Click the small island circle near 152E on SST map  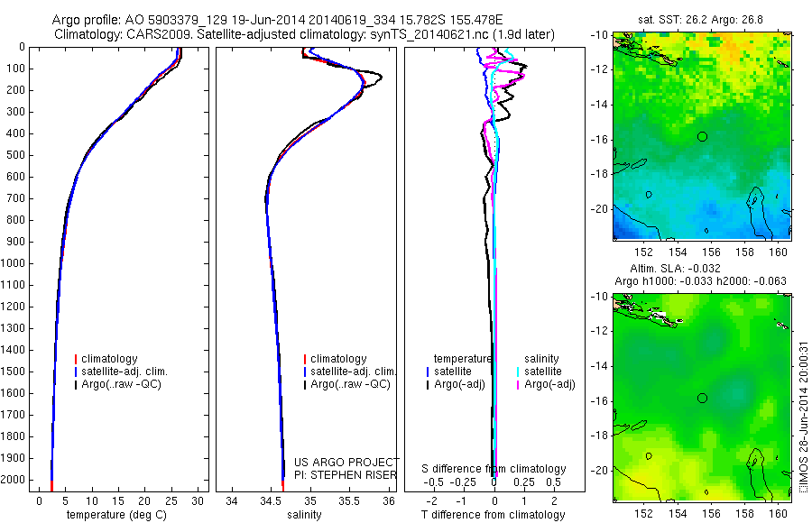point(649,195)
